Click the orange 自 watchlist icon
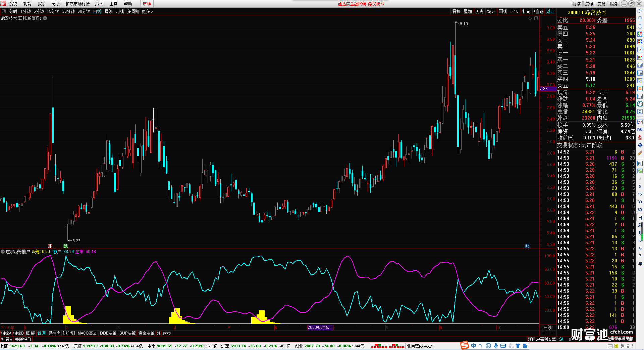 pyautogui.click(x=640, y=89)
